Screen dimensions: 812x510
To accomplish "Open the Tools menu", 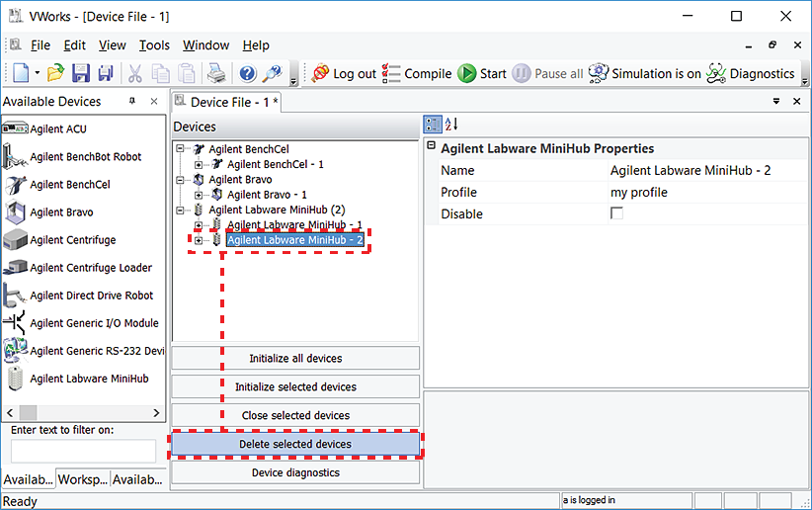I will coord(154,45).
